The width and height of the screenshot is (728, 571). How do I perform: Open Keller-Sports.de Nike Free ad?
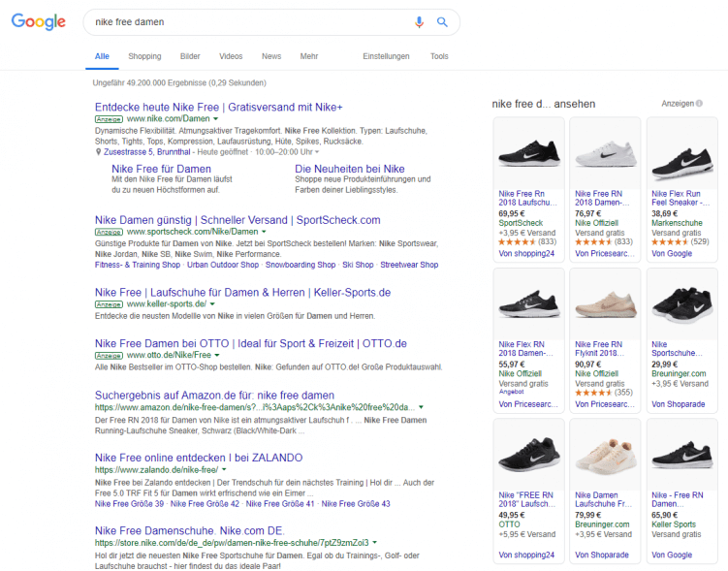coord(242,293)
